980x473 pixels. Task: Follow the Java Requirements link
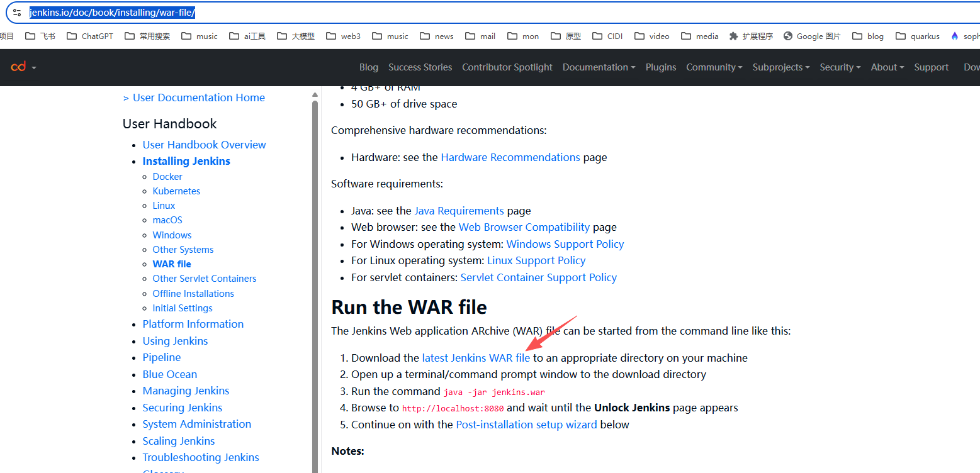pyautogui.click(x=459, y=211)
